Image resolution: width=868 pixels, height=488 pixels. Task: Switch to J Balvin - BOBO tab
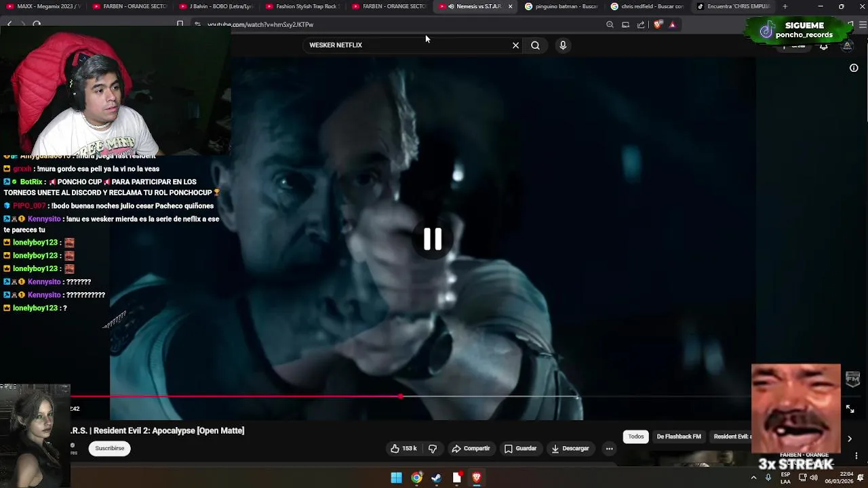pos(216,6)
